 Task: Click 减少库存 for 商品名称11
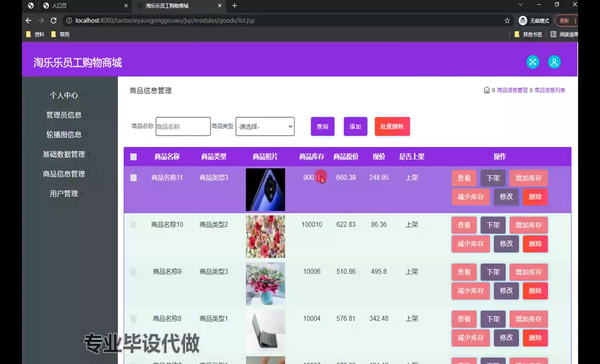click(x=471, y=197)
